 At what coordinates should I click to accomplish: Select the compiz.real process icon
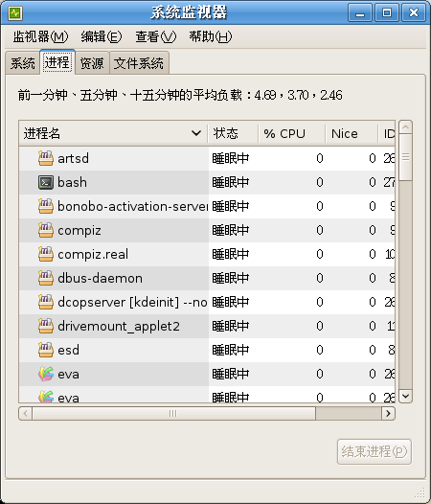tap(46, 254)
